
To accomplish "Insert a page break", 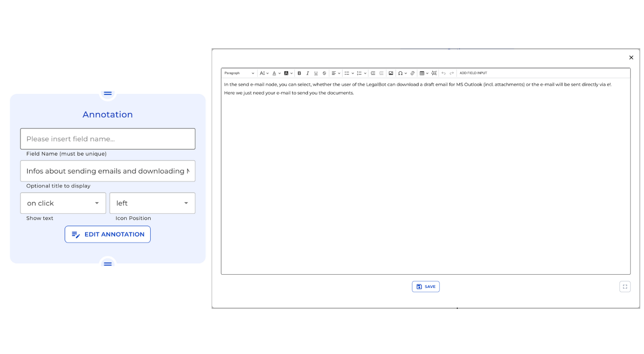I will [434, 73].
